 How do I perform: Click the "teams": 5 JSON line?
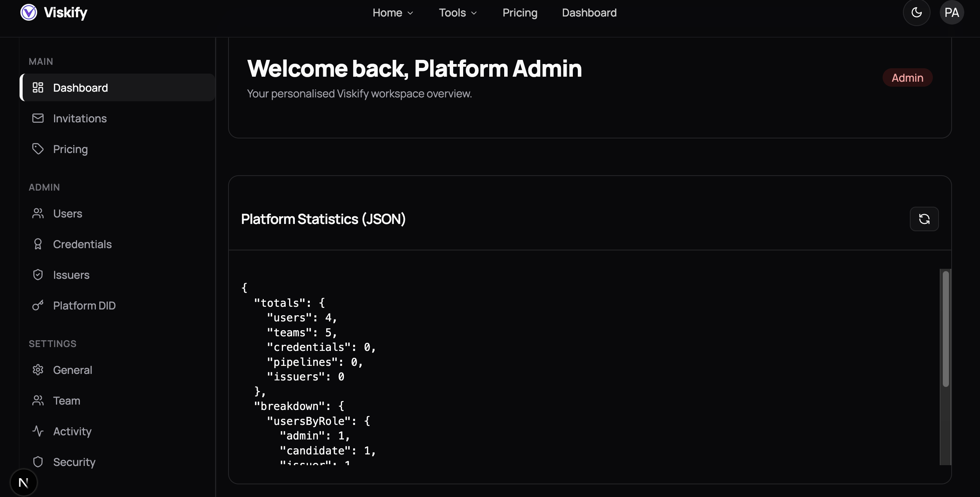pyautogui.click(x=302, y=332)
